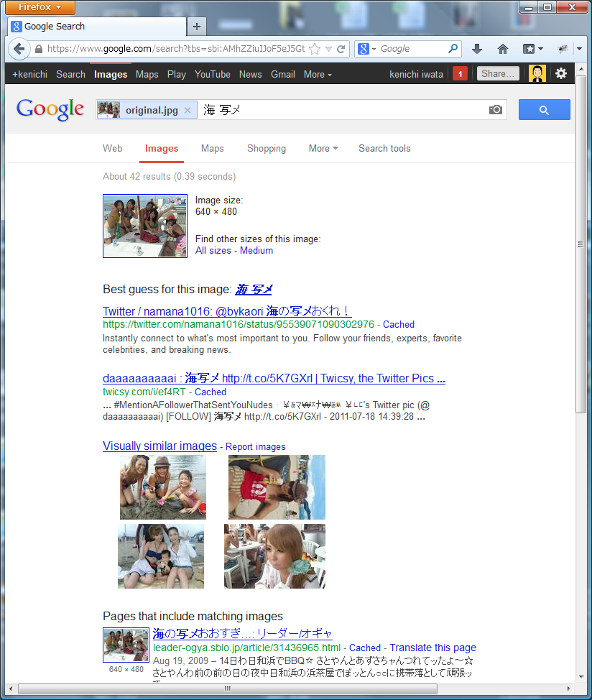This screenshot has width=592, height=700.
Task: Open the Medium size link
Action: point(256,251)
